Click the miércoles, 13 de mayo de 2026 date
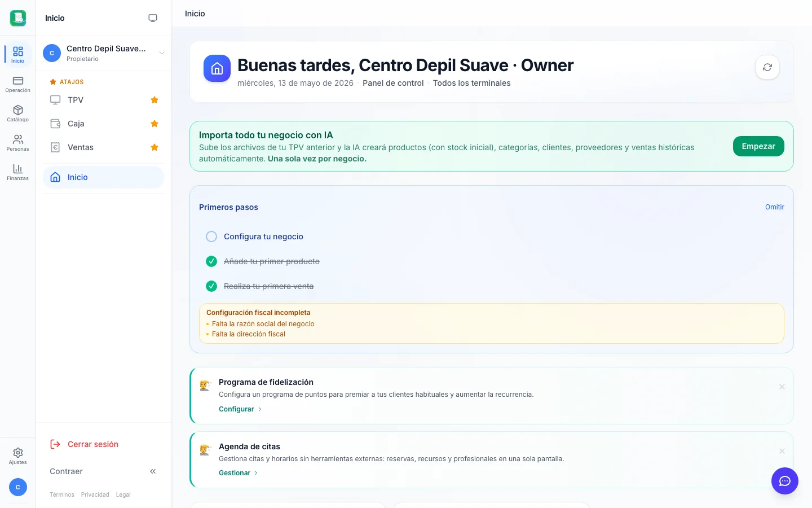The image size is (812, 508). [x=295, y=83]
